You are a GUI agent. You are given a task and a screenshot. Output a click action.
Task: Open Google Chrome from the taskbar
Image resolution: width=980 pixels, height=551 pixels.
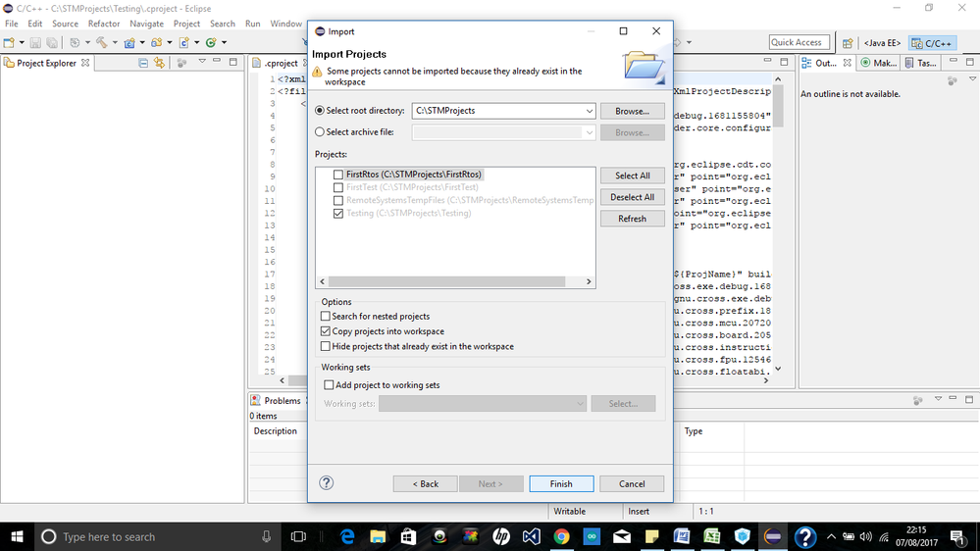point(561,536)
